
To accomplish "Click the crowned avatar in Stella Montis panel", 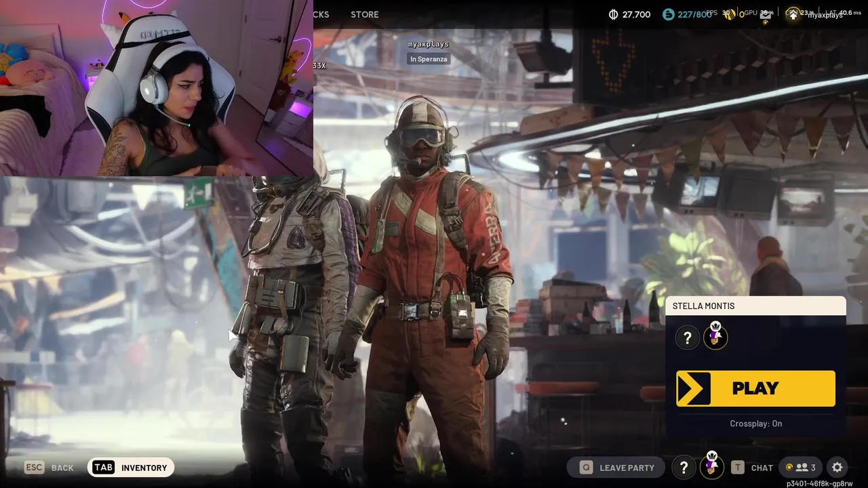I will pos(715,337).
